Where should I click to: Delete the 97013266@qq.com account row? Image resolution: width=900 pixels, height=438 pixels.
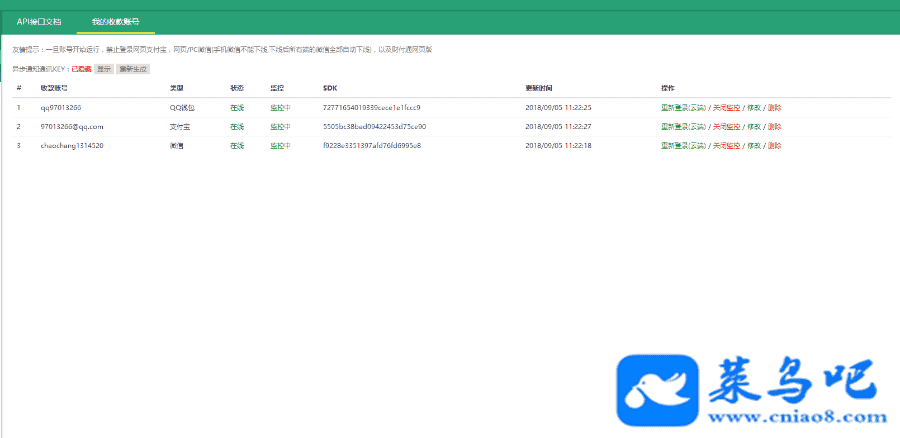coord(775,127)
